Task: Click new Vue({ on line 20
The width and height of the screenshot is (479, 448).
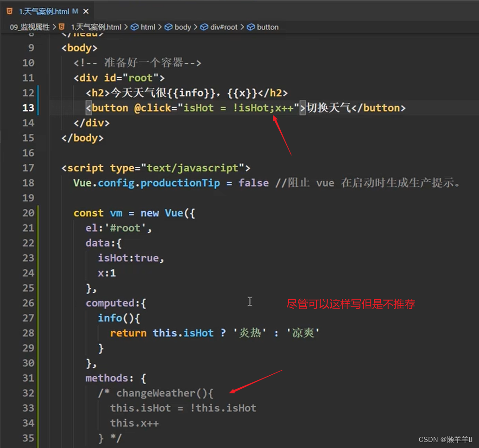Action: 168,213
